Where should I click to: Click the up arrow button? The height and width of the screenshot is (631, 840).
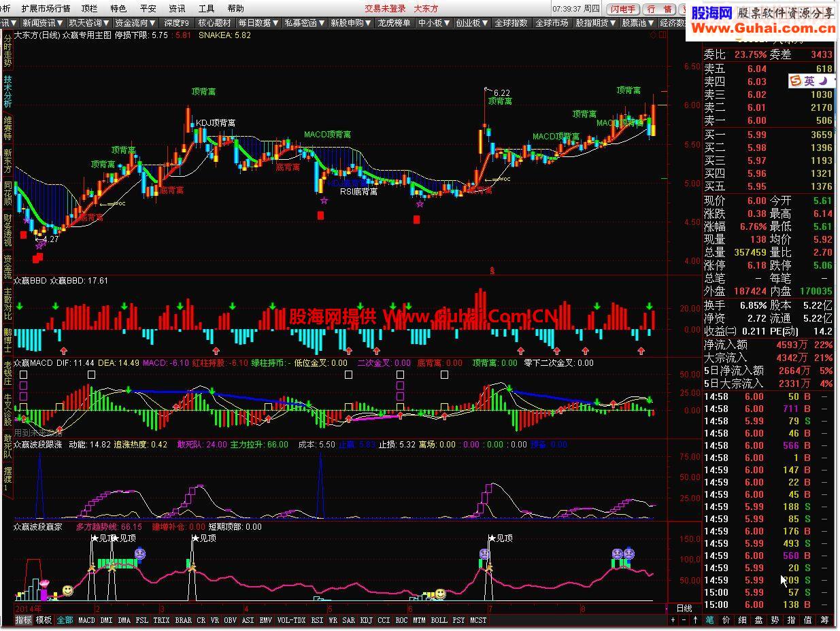point(695,620)
